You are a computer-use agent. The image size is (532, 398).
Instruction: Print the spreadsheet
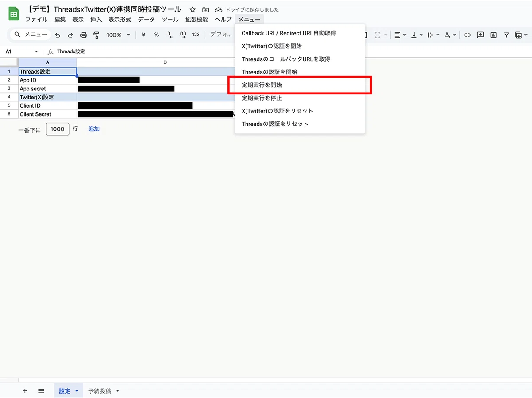(83, 35)
